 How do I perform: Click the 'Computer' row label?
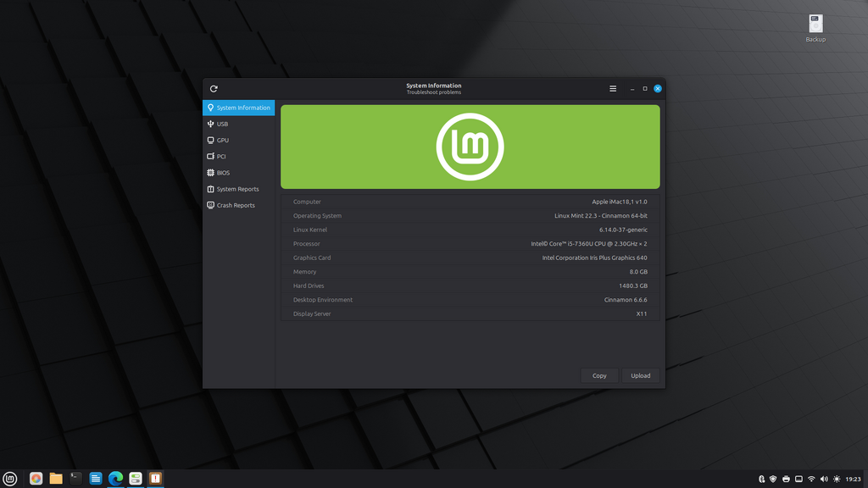click(x=307, y=202)
